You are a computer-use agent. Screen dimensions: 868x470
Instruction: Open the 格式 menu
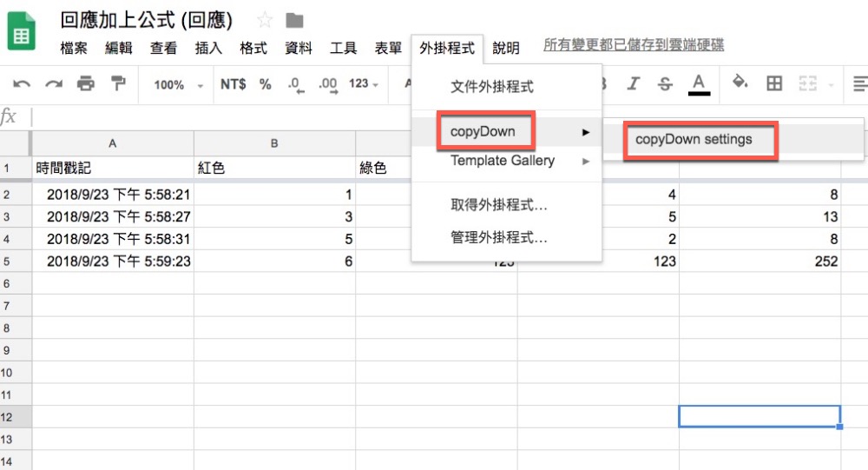(x=253, y=49)
